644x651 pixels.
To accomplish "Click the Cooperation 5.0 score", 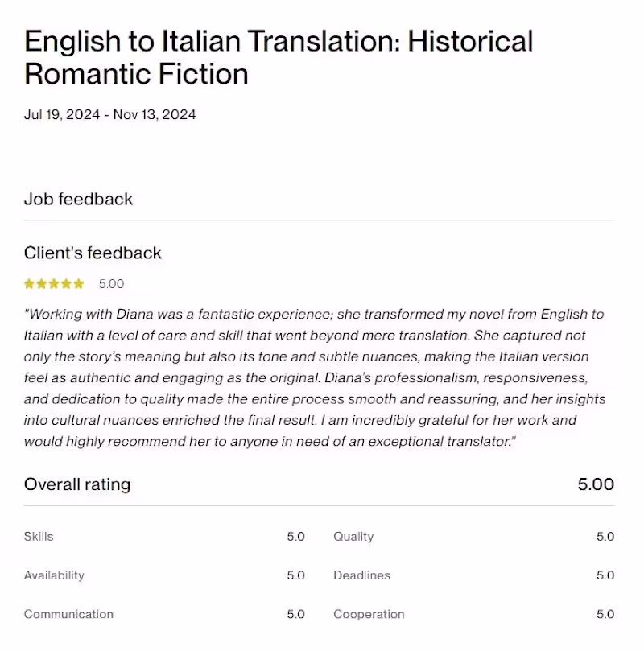I will (x=605, y=614).
